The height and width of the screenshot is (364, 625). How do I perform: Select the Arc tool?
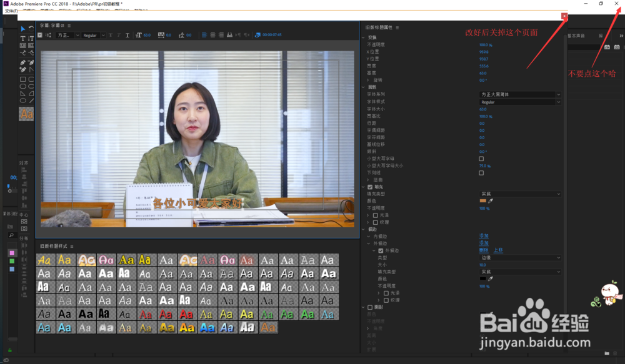[31, 94]
